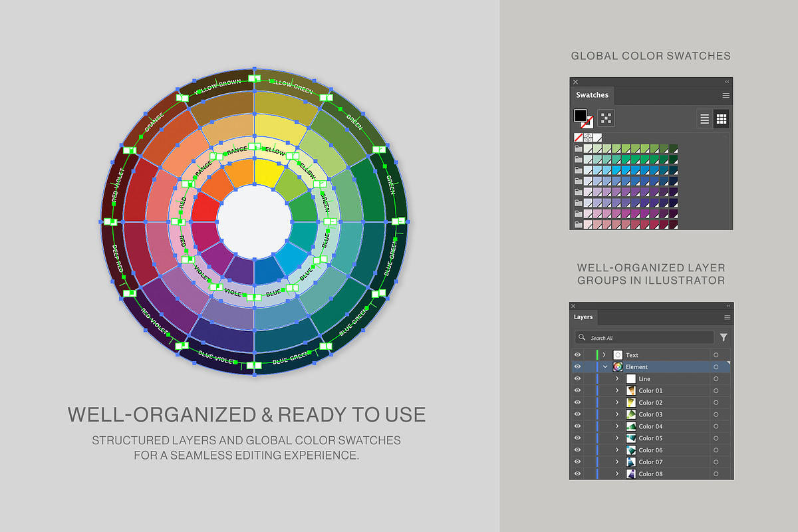
Task: Collapse the Swatches panel with double arrows
Action: pyautogui.click(x=727, y=81)
